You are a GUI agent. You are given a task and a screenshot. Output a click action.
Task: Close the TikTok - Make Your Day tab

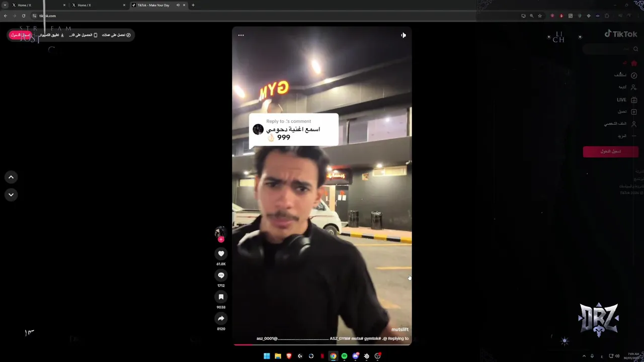point(184,5)
